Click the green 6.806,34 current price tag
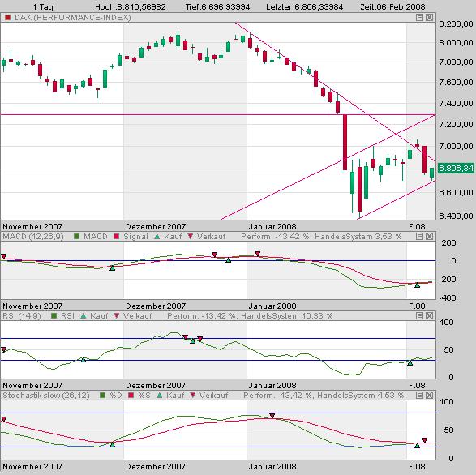The height and width of the screenshot is (475, 476). pyautogui.click(x=456, y=168)
